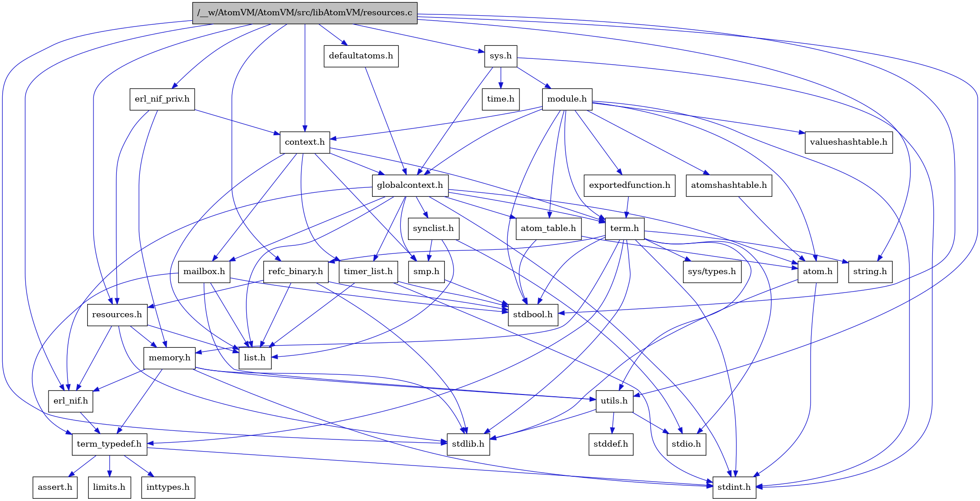Open the defaultatoms.h header node
Viewport: 980px width, 501px height.
click(x=359, y=56)
